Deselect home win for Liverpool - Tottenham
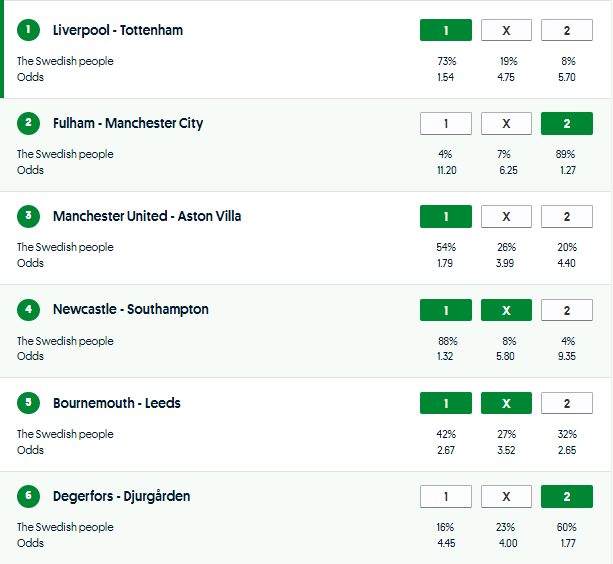The height and width of the screenshot is (564, 613). [446, 30]
